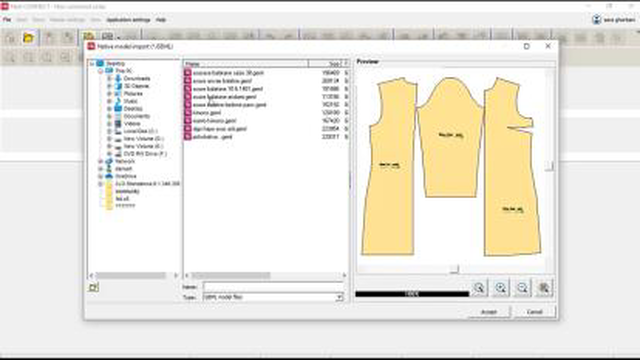Select the kimono.geml file
Screen dimensions: 640x360
pos(207,113)
